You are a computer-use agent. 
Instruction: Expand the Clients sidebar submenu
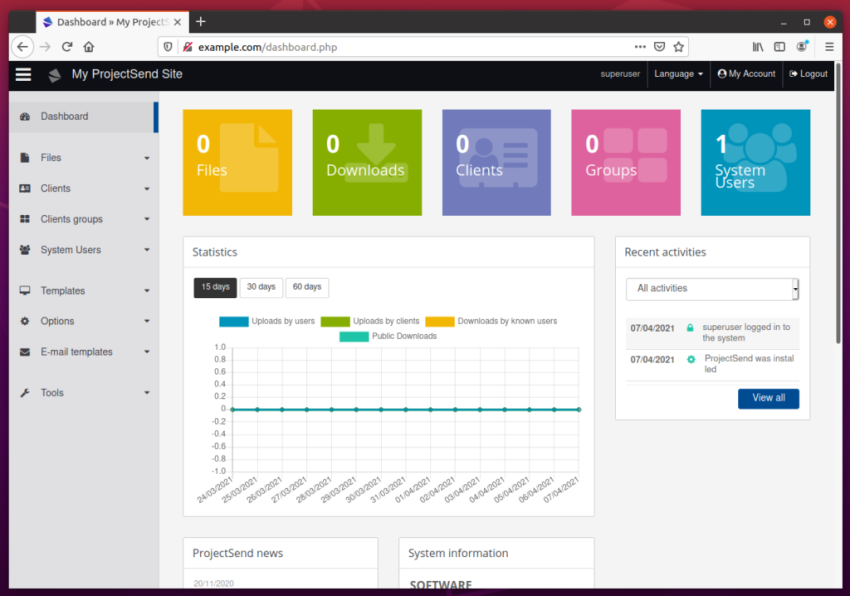click(x=147, y=189)
